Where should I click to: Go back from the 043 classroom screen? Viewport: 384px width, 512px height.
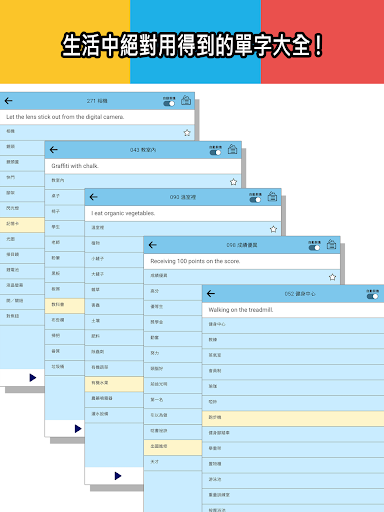54,150
